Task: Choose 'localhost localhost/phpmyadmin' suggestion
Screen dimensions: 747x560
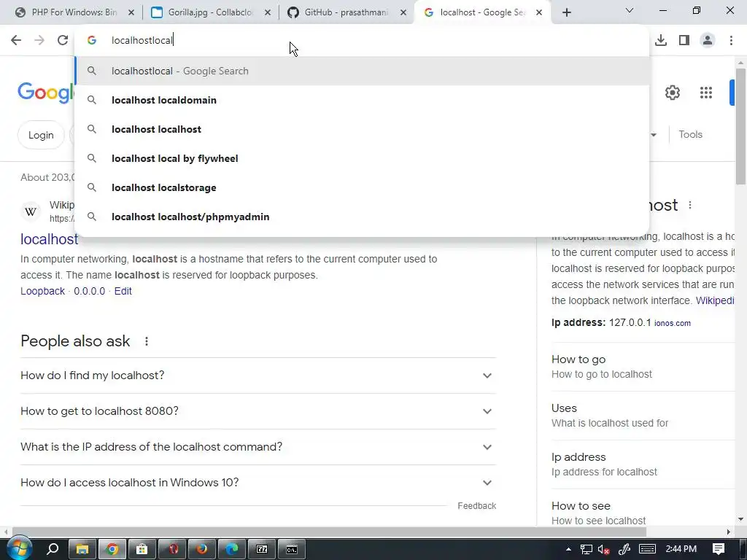Action: click(362, 217)
